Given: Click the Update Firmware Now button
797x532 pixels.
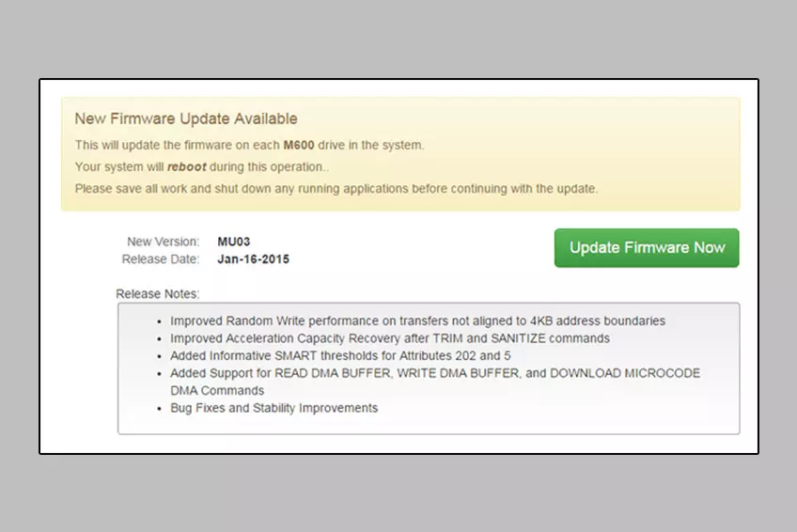Looking at the screenshot, I should [647, 248].
